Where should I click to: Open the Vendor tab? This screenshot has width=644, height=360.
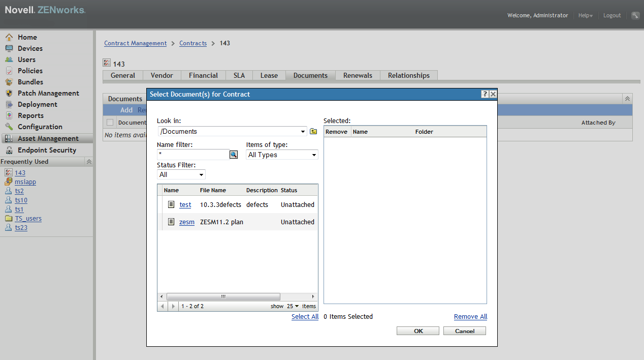point(162,75)
